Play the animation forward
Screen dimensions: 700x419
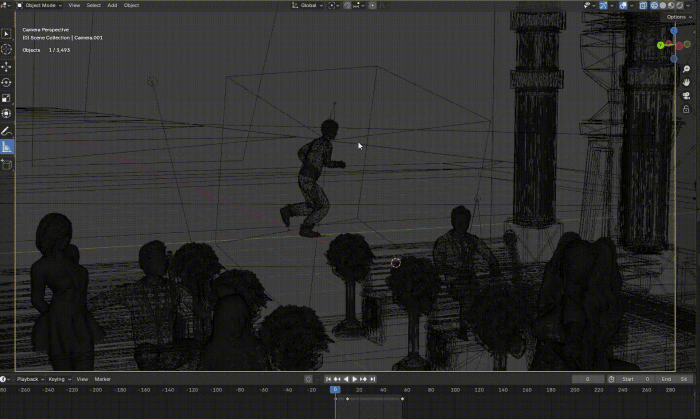tap(354, 379)
